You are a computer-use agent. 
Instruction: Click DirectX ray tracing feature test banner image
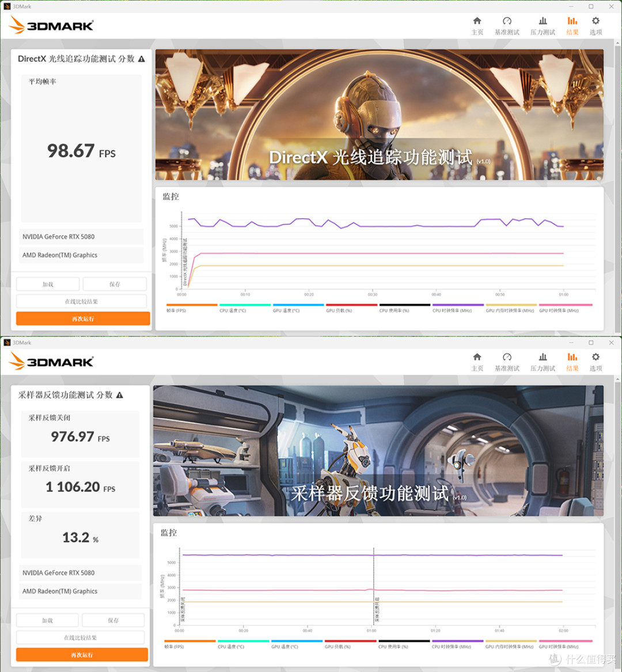pyautogui.click(x=380, y=115)
